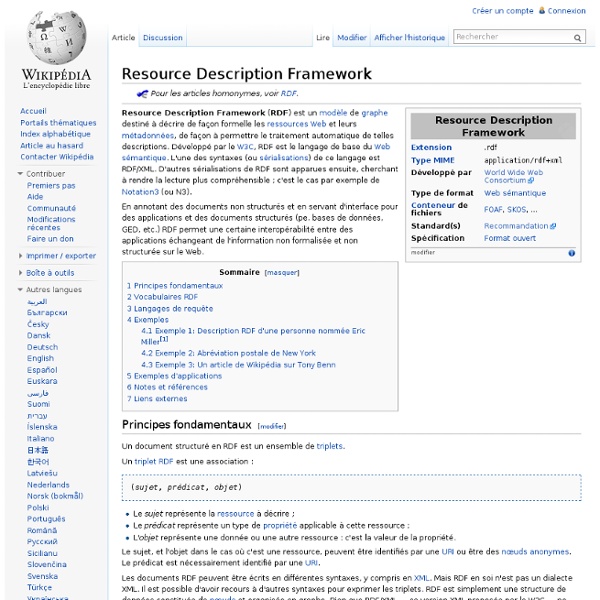Jump to 6 Notes et références
The height and width of the screenshot is (600, 600).
coord(167,387)
